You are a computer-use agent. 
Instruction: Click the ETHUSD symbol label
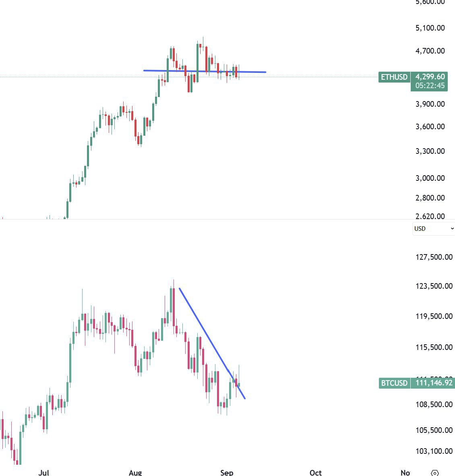[x=394, y=77]
